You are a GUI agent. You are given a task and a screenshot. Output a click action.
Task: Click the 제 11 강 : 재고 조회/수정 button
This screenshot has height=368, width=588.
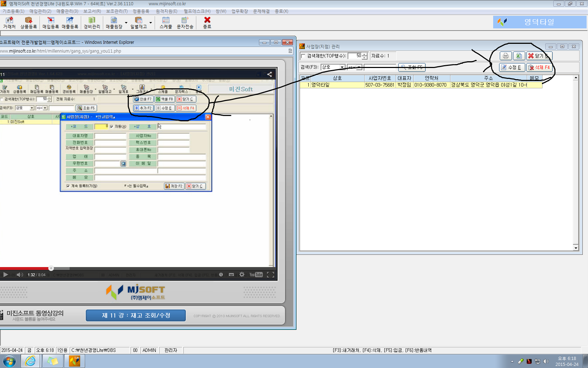[136, 315]
